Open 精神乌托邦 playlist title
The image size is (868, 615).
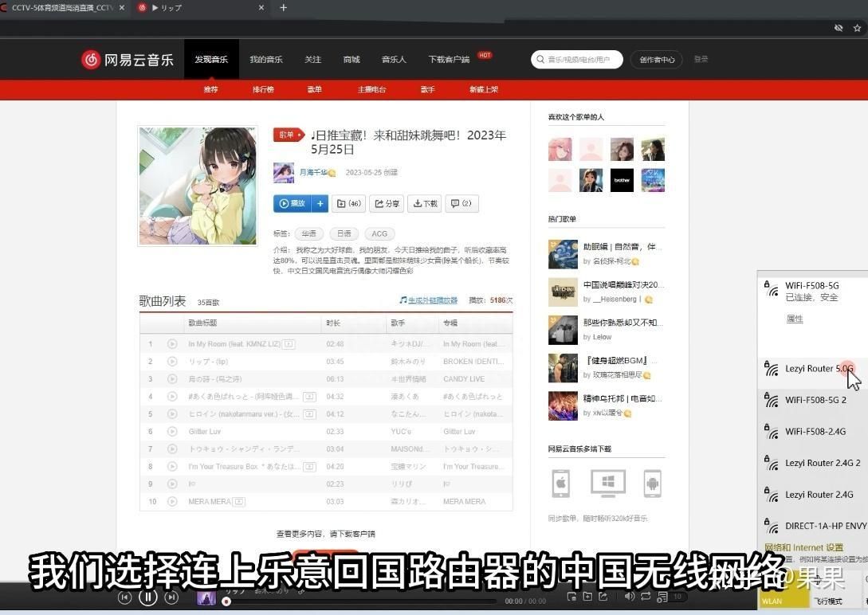(x=623, y=398)
